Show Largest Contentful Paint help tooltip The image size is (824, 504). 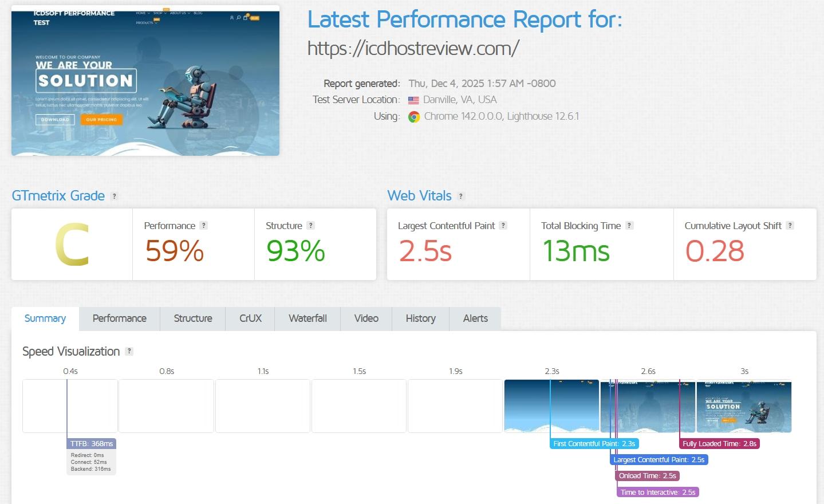click(x=503, y=226)
